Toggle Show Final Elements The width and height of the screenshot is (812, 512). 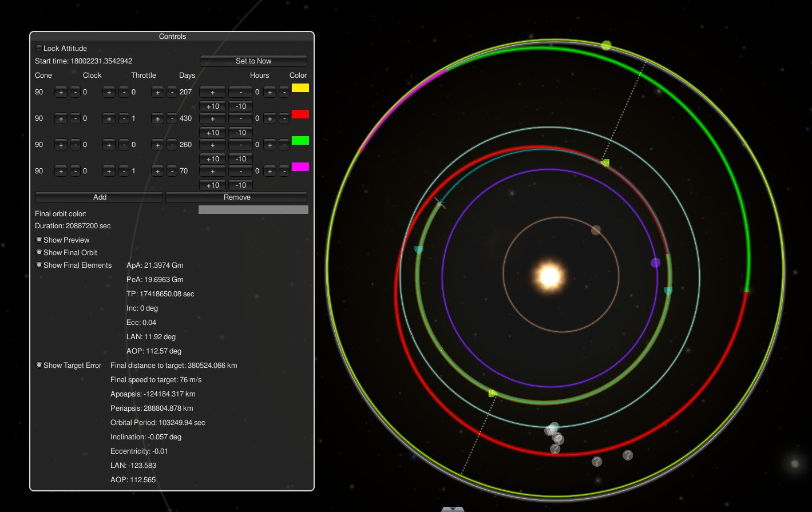[39, 265]
